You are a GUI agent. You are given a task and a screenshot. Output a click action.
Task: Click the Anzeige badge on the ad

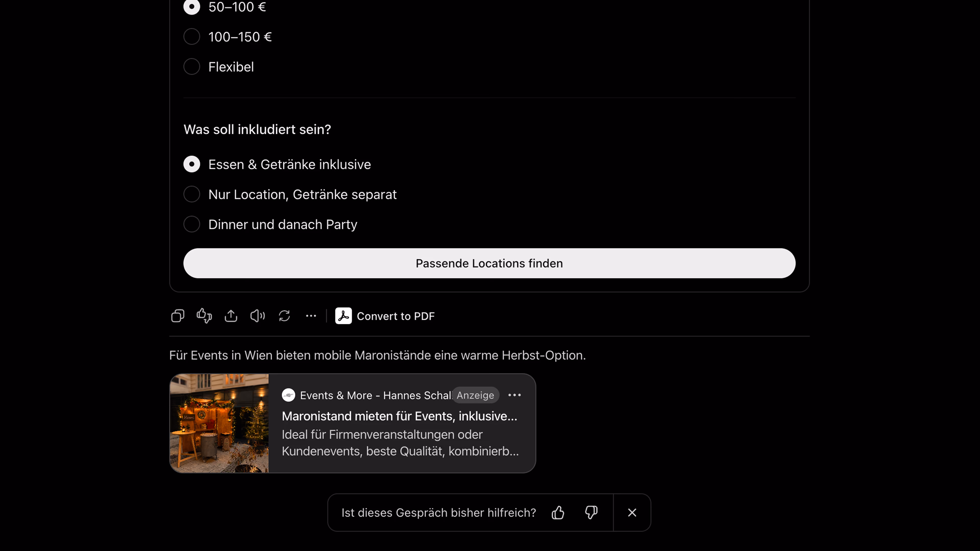[475, 395]
